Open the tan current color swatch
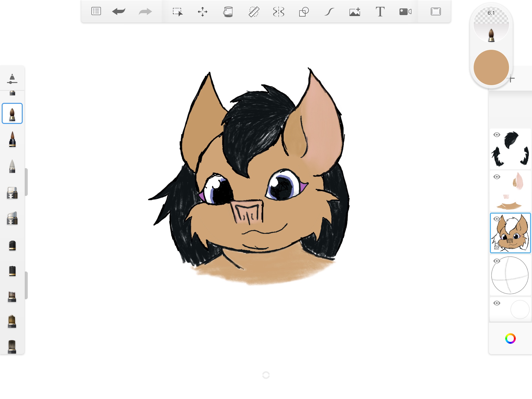 (491, 68)
